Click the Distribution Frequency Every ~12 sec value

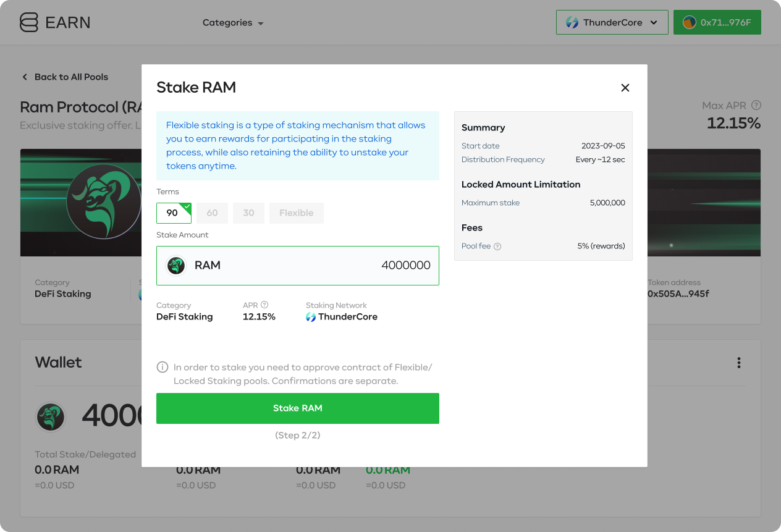(600, 159)
